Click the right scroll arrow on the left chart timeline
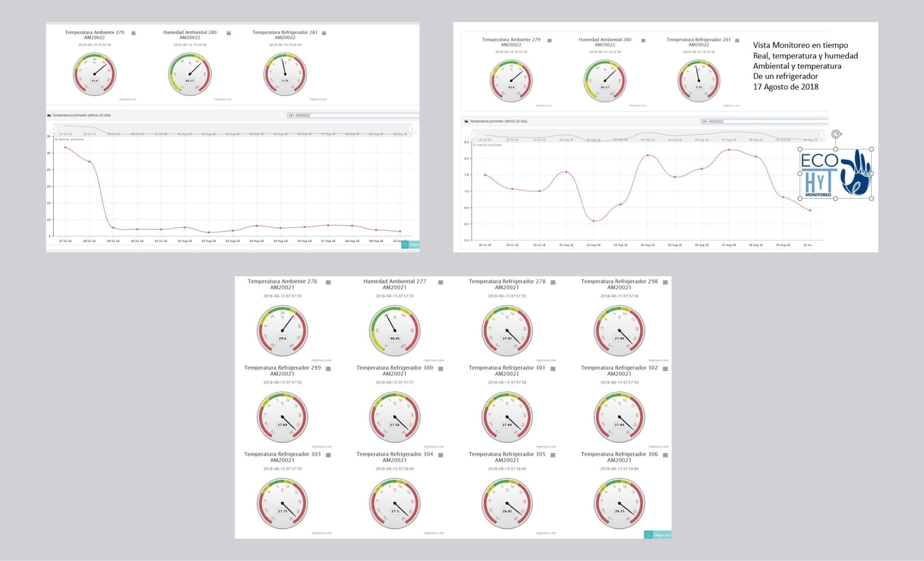This screenshot has width=924, height=561. coord(412,130)
